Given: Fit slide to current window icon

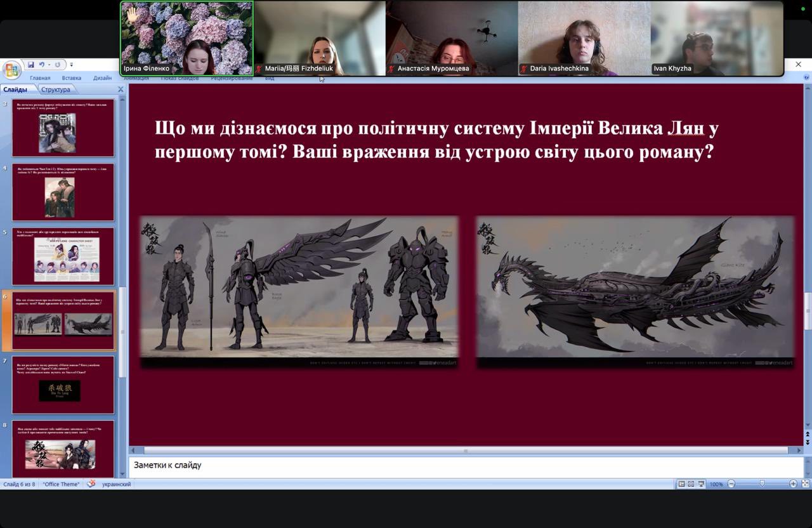Looking at the screenshot, I should pos(806,484).
